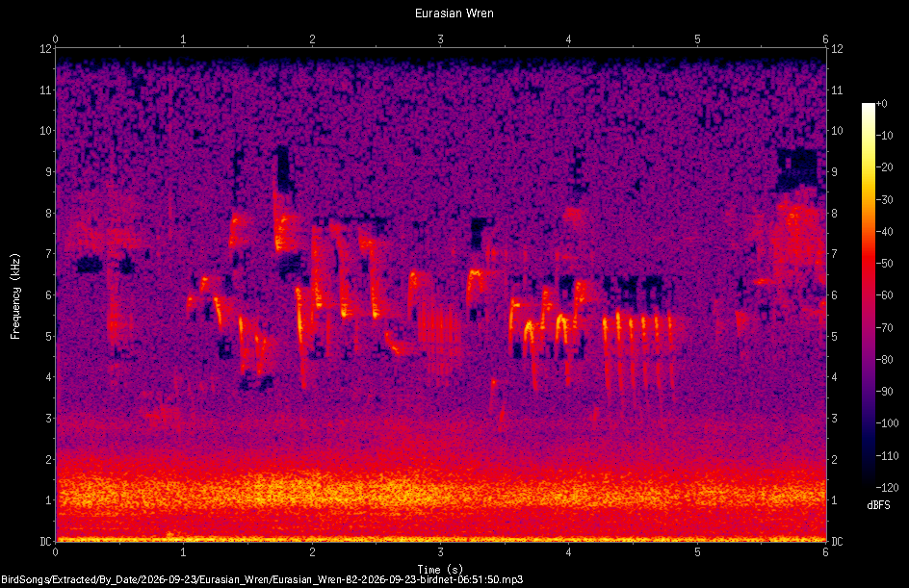The image size is (909, 588).
Task: Click the '+0' color scale value
Action: [x=882, y=104]
